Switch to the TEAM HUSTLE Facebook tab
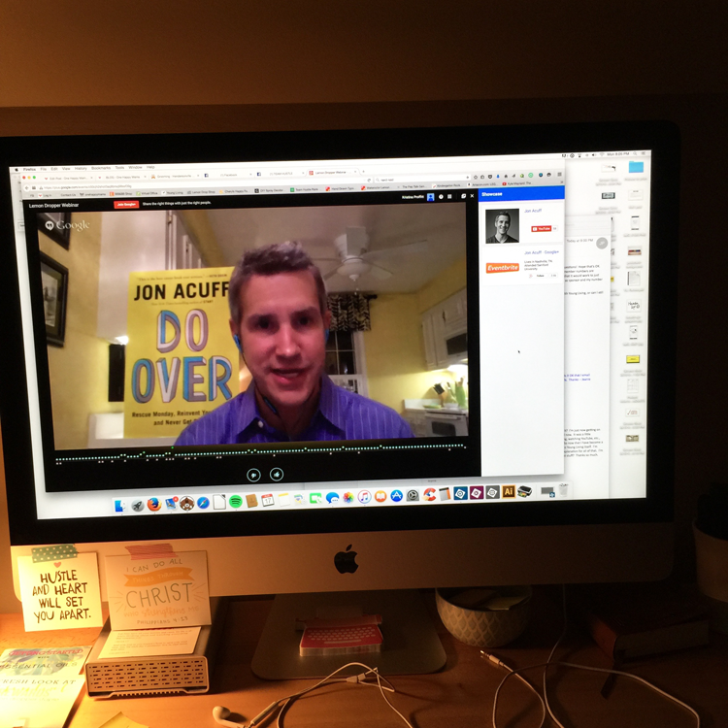The image size is (728, 728). [x=279, y=174]
